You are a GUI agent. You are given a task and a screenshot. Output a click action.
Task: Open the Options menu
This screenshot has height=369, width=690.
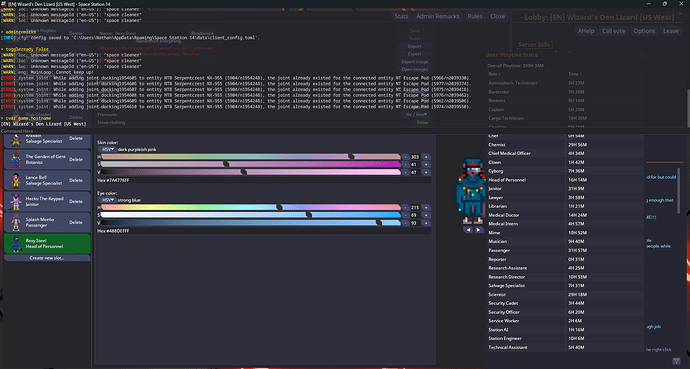(644, 31)
